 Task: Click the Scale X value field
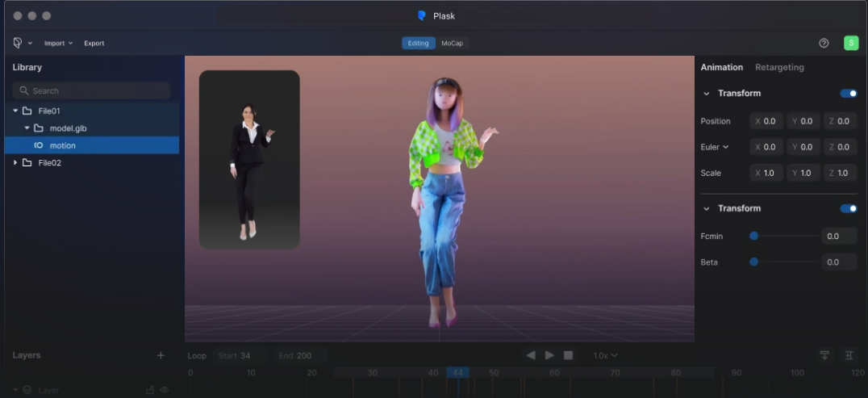pyautogui.click(x=766, y=173)
